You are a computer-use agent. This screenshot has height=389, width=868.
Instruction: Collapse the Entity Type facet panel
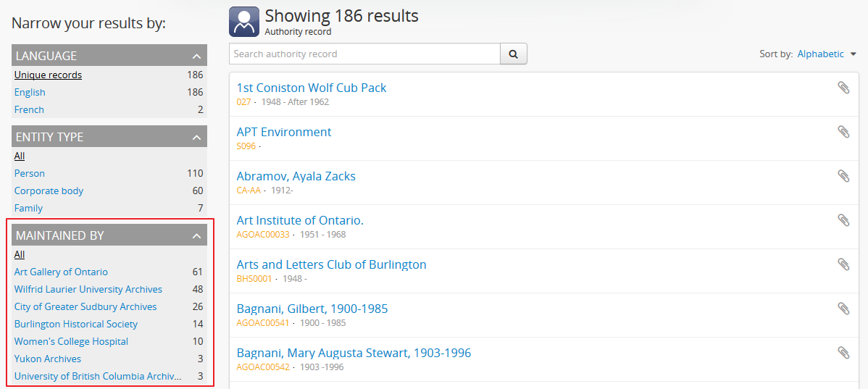tap(196, 137)
